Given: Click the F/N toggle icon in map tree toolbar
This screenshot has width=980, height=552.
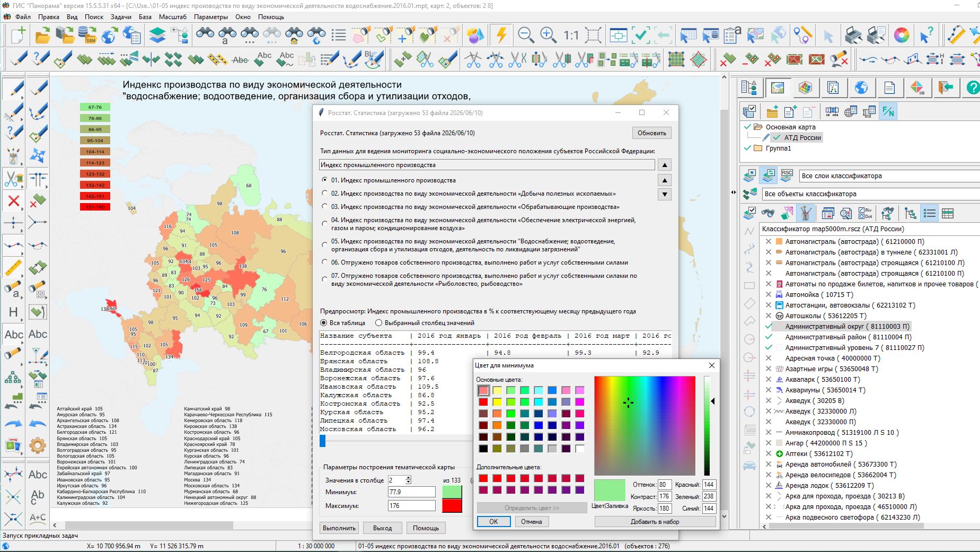Looking at the screenshot, I should 888,112.
